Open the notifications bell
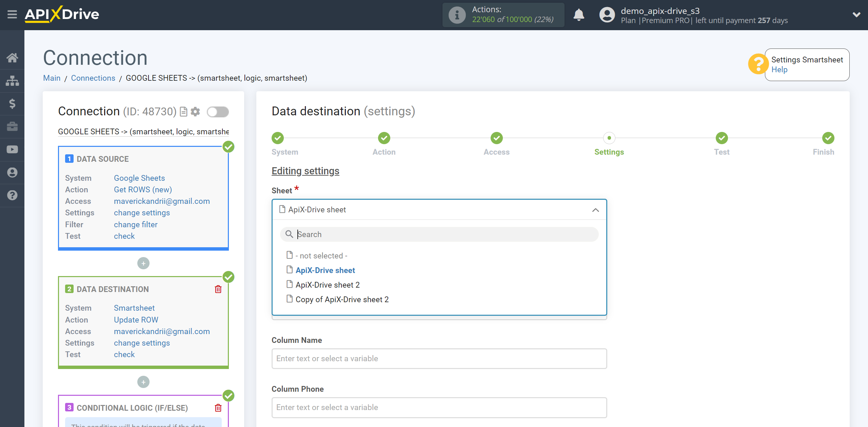The height and width of the screenshot is (427, 868). [x=579, y=15]
